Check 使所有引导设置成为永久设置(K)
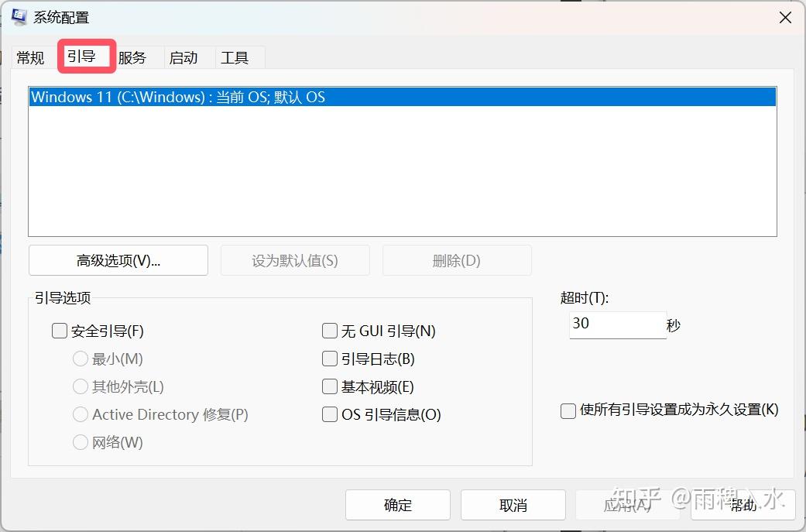Screen dimensions: 806x532 pos(568,410)
